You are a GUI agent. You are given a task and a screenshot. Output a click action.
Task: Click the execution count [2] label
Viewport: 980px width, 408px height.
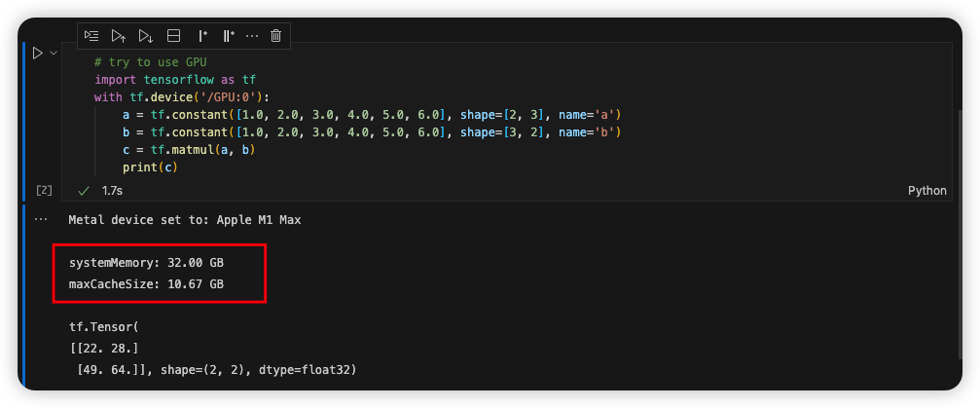(x=44, y=191)
